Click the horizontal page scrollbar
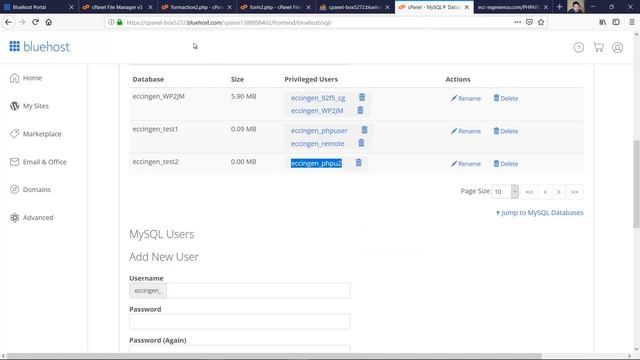640x360 pixels. pos(274,356)
